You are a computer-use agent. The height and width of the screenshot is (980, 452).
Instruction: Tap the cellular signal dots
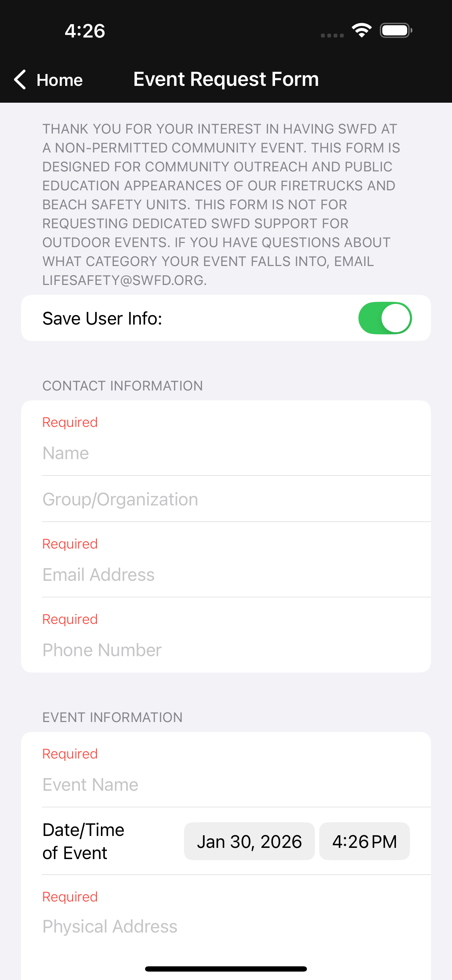click(x=332, y=35)
